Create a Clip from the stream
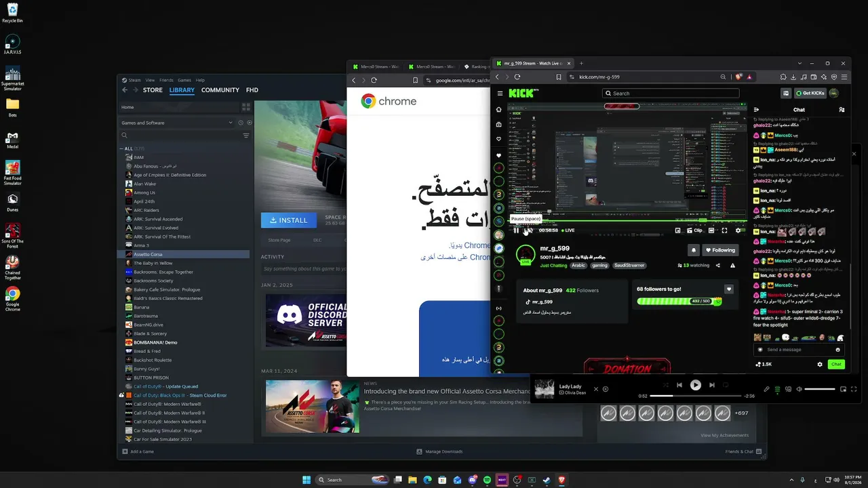Screen dimensions: 868x488 coord(695,230)
